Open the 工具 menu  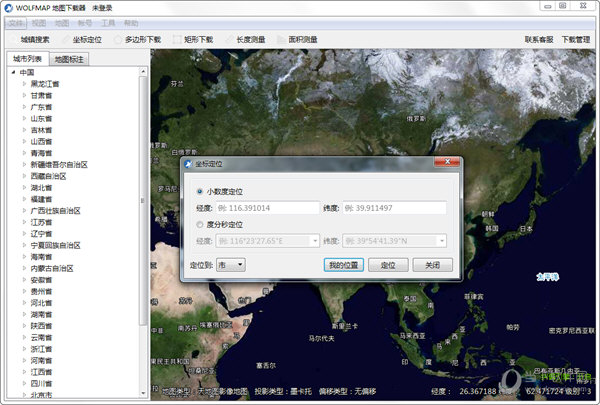coord(108,23)
